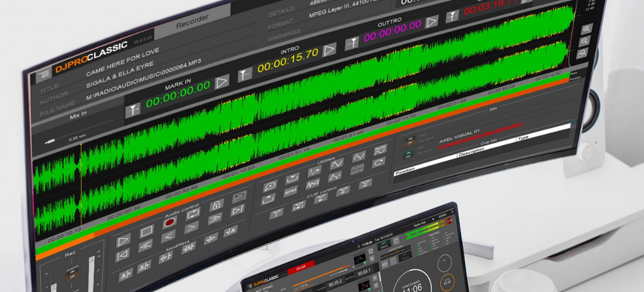Viewport: 644px width, 292px height.
Task: Preview Outtro with its play arrow
Action: click(431, 22)
